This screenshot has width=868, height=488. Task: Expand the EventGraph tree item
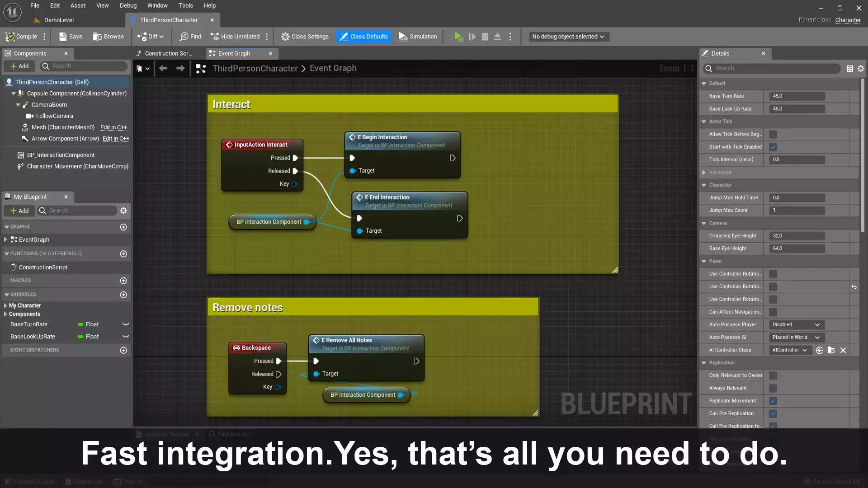pos(5,239)
